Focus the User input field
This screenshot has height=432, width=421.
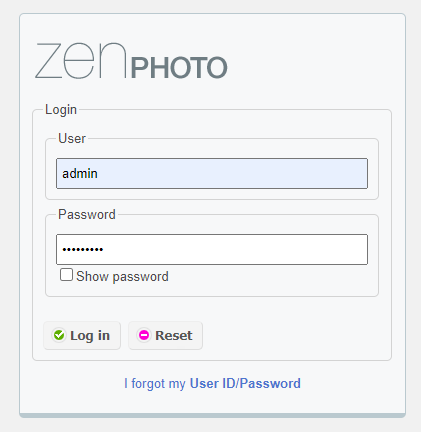pos(212,174)
